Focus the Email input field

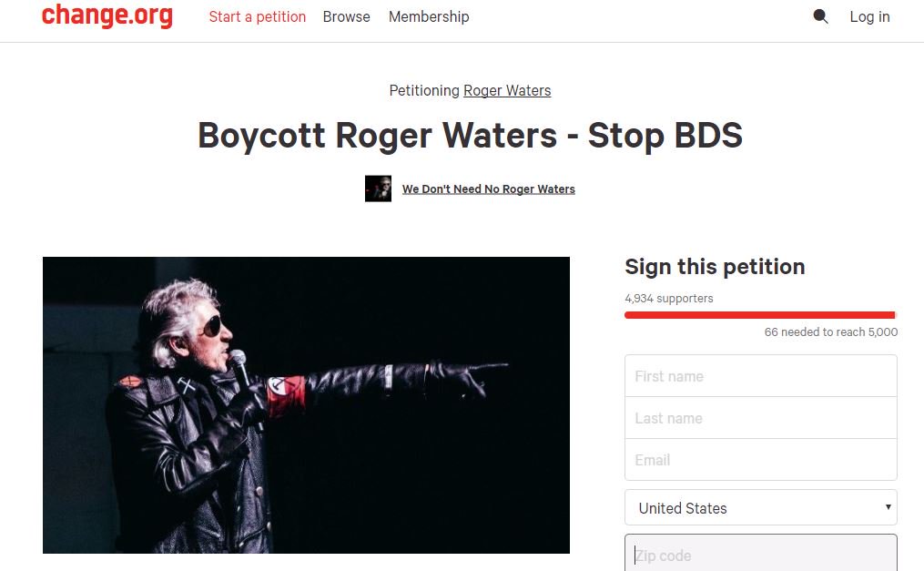[761, 460]
